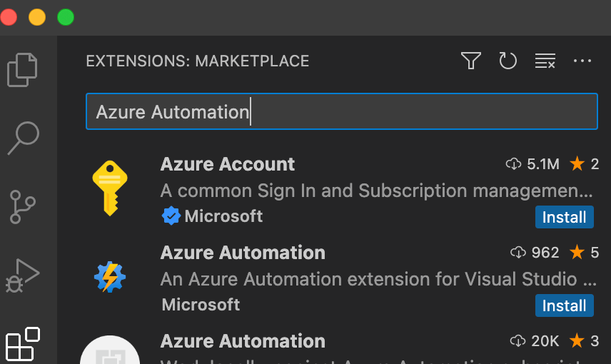Click the Microsoft verified publisher badge
This screenshot has height=364, width=611.
click(x=171, y=216)
